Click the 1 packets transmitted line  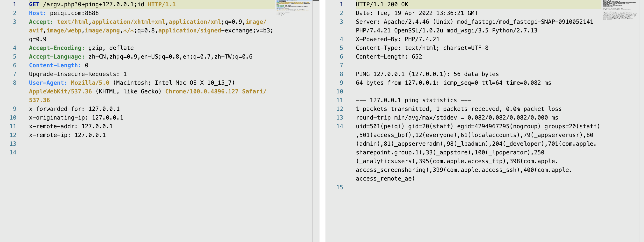click(459, 109)
